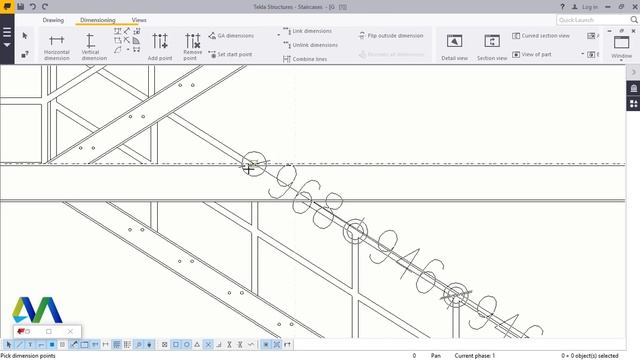Toggle the filled blue square selection switch
The height and width of the screenshot is (360, 640).
coord(52,344)
